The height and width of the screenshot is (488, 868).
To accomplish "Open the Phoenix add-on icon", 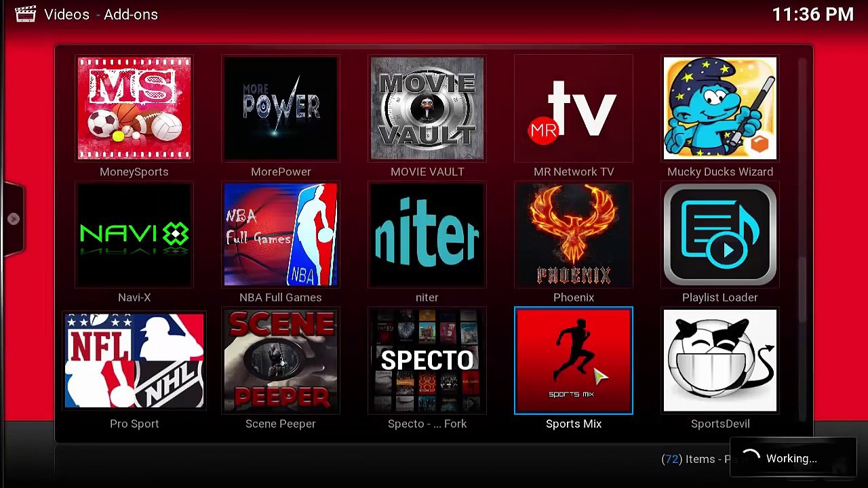I will coord(574,235).
